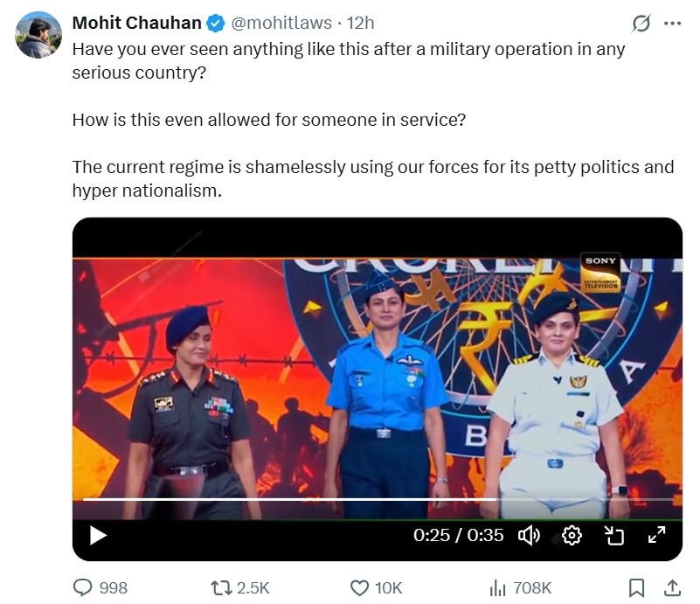Seek on the video progress bar
This screenshot has width=700, height=604.
378,499
